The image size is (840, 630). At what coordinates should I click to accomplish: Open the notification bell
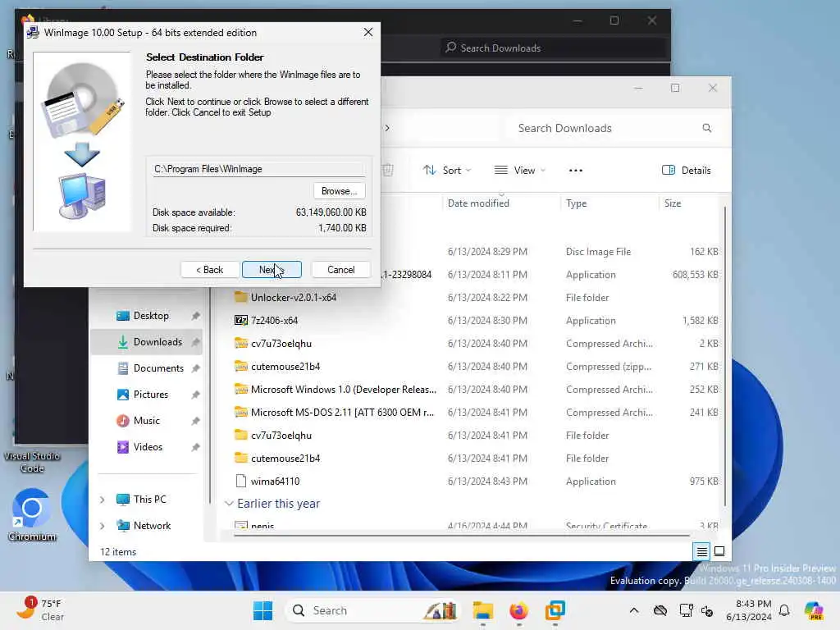(784, 610)
